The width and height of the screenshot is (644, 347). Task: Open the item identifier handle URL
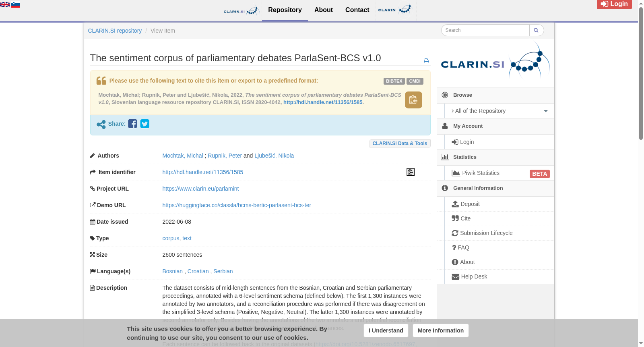point(203,172)
